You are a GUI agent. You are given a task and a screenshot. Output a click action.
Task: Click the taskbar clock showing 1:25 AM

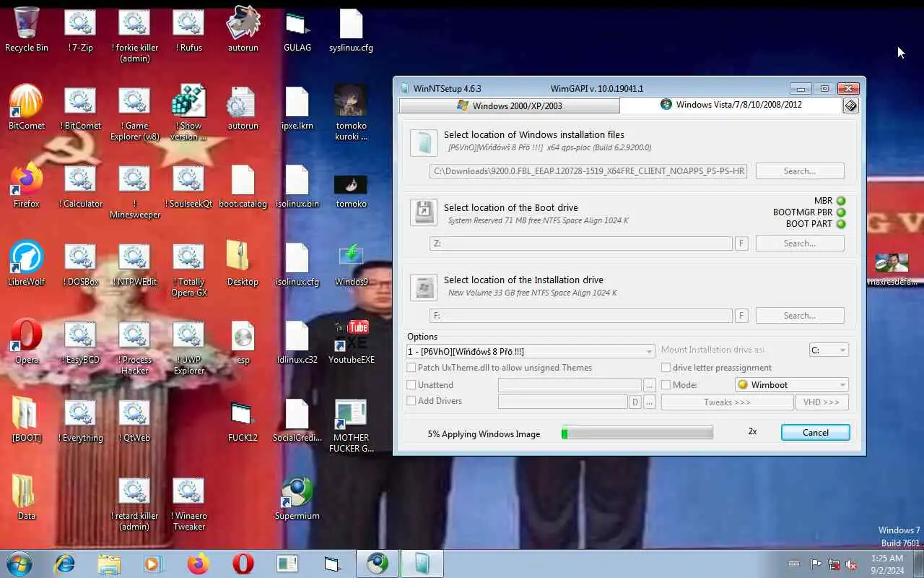pyautogui.click(x=886, y=564)
